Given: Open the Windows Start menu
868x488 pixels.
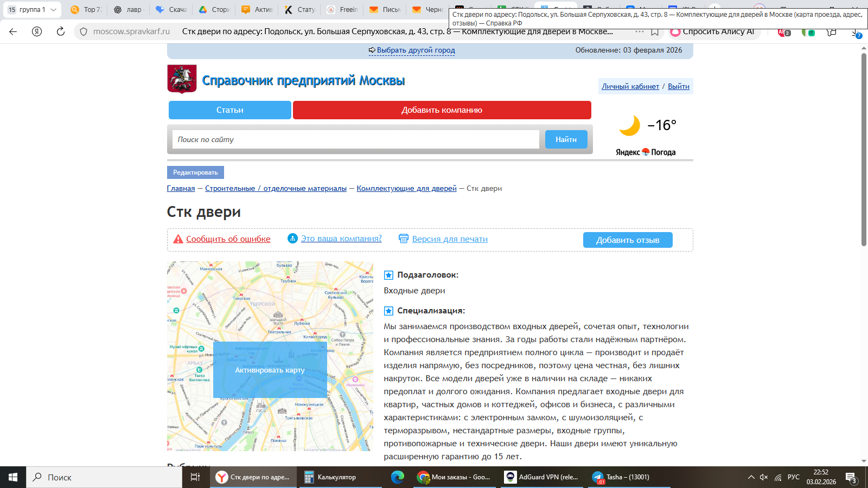Looking at the screenshot, I should click(x=13, y=477).
